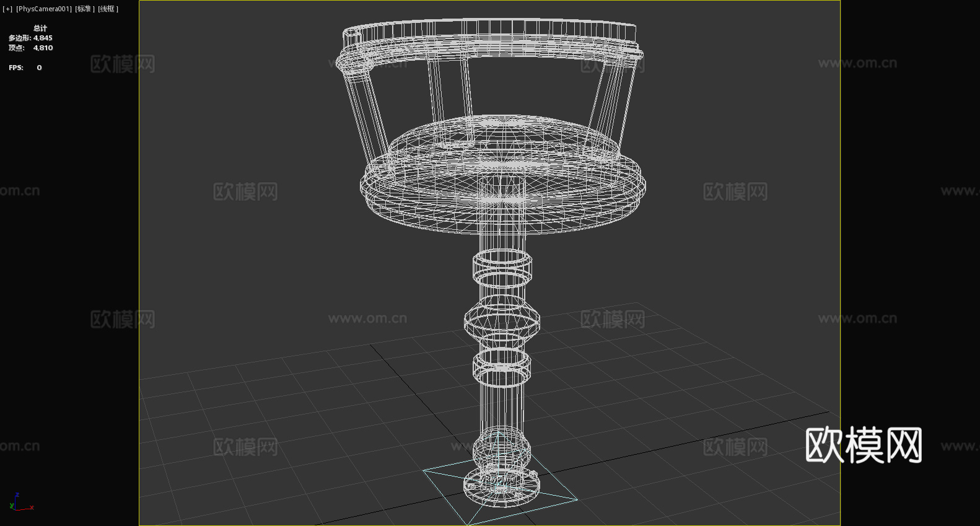980x526 pixels.
Task: Open the [+] viewport general menu
Action: 7,9
